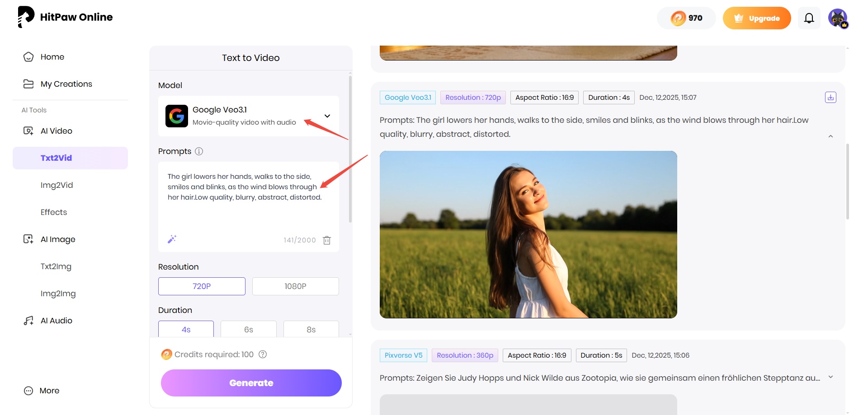Click the Prompts info icon
Image resolution: width=868 pixels, height=415 pixels.
click(199, 151)
